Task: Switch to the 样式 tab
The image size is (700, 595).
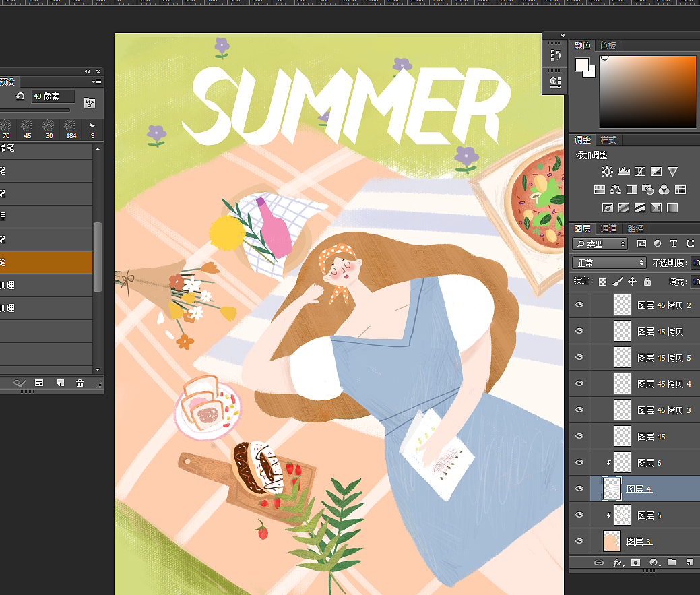Action: point(608,139)
